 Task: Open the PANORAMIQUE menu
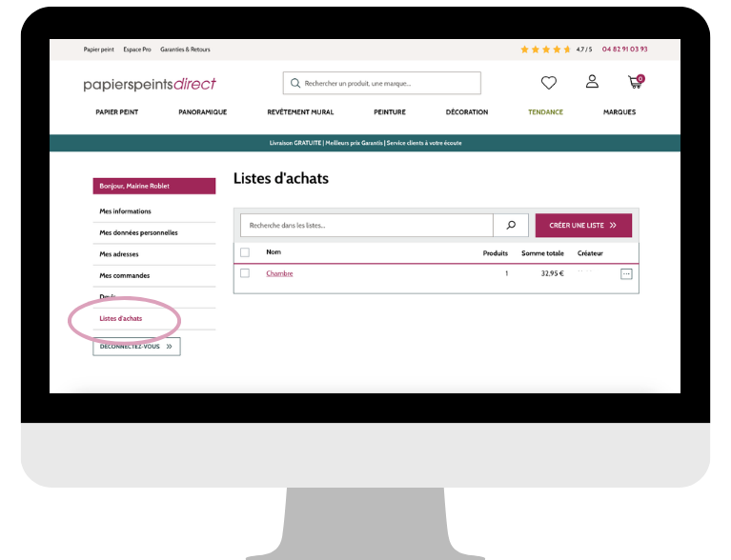(202, 112)
